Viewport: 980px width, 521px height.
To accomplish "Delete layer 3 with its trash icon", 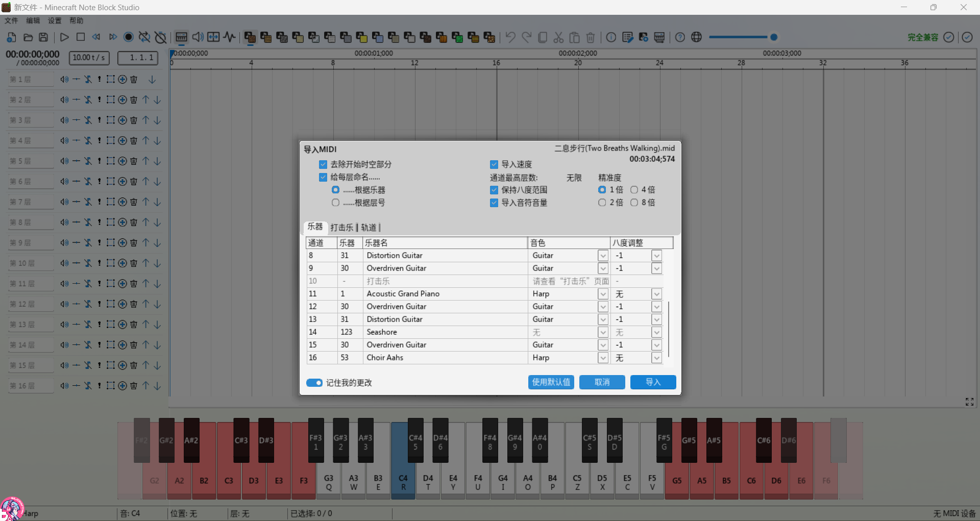I will coord(134,120).
